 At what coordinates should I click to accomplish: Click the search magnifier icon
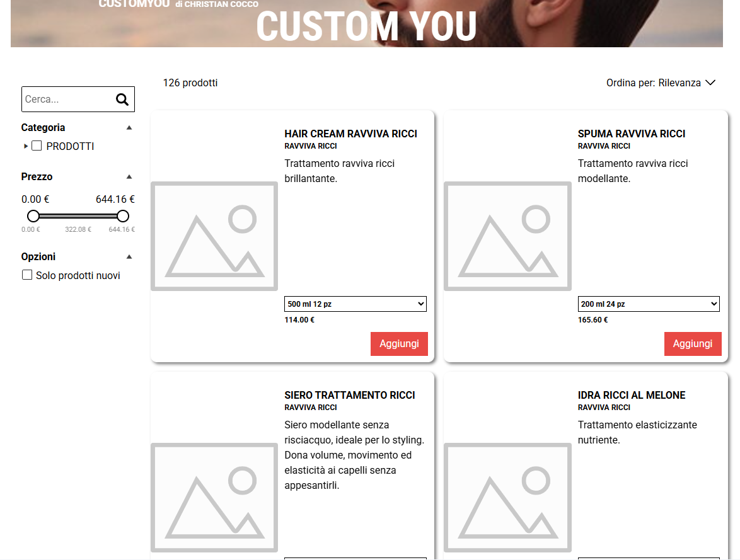[122, 100]
